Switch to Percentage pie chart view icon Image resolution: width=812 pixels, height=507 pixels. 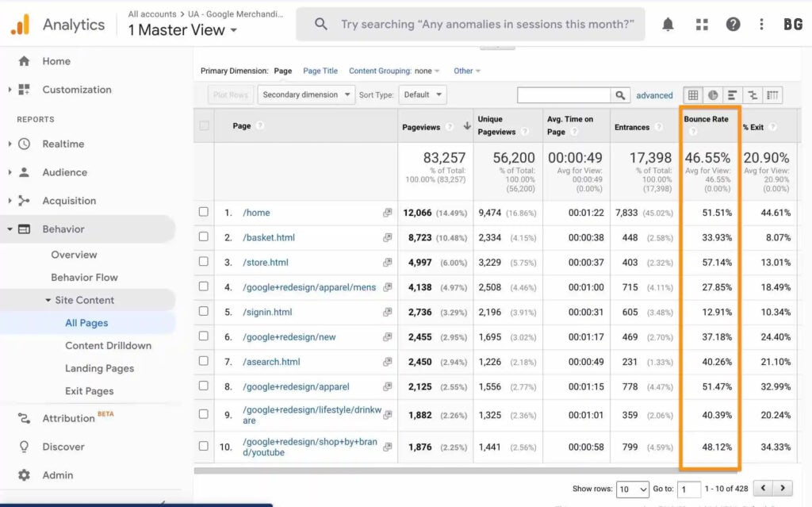pyautogui.click(x=713, y=95)
